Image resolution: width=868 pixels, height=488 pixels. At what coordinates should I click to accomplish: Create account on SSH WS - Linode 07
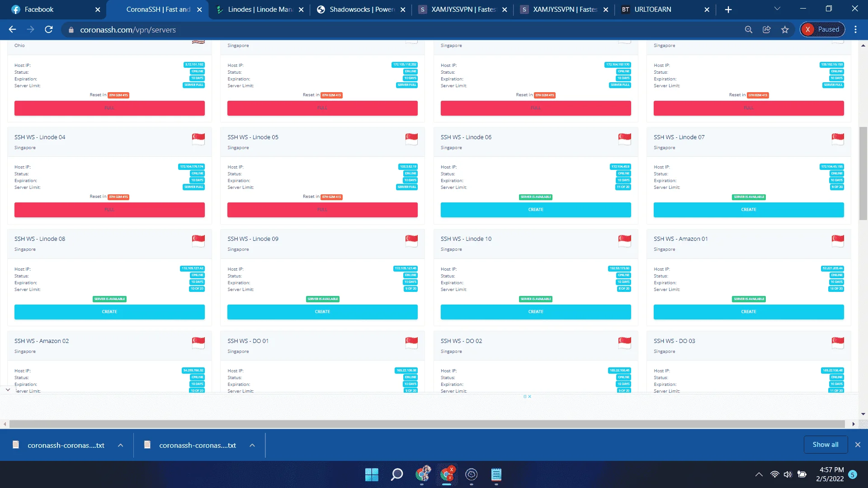coord(749,210)
